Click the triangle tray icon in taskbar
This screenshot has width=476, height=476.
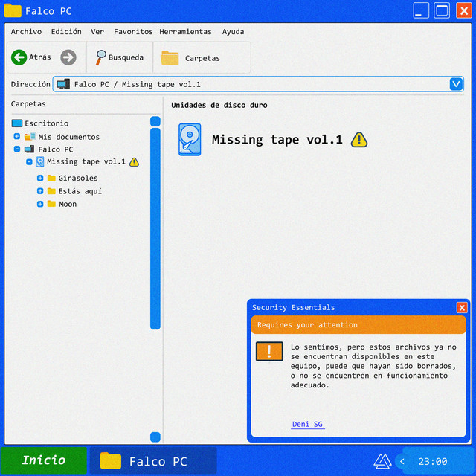382,461
